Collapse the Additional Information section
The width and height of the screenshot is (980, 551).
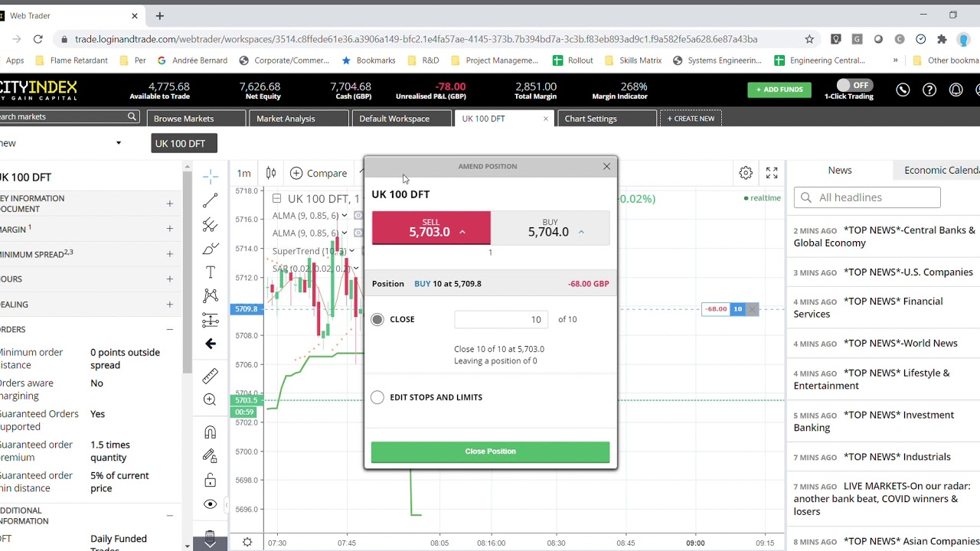click(x=169, y=516)
